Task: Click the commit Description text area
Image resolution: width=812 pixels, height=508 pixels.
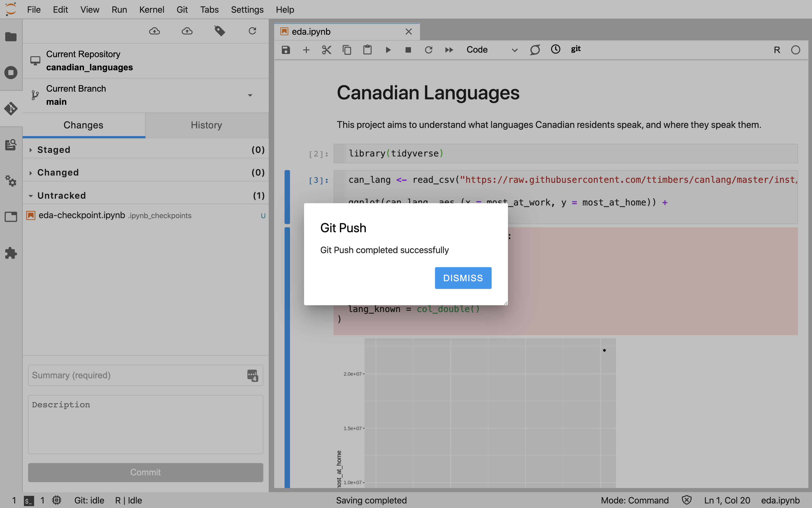Action: [145, 424]
